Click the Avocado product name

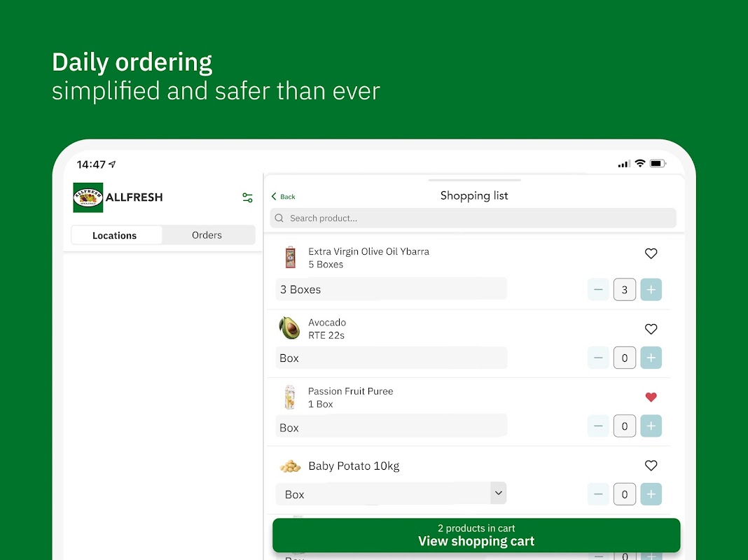point(327,322)
